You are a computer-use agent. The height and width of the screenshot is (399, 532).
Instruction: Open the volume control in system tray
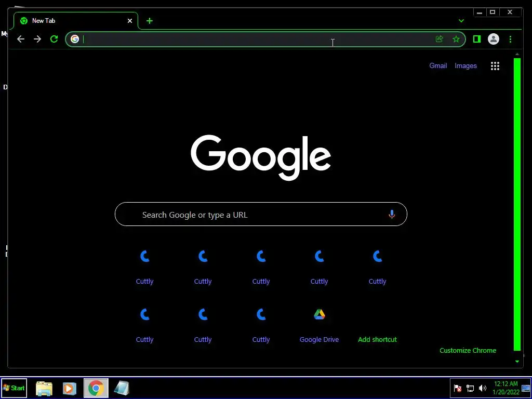click(482, 388)
